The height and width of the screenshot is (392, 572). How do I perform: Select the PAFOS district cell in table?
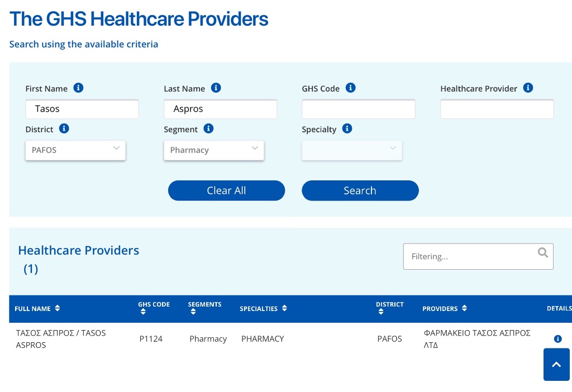click(x=389, y=339)
